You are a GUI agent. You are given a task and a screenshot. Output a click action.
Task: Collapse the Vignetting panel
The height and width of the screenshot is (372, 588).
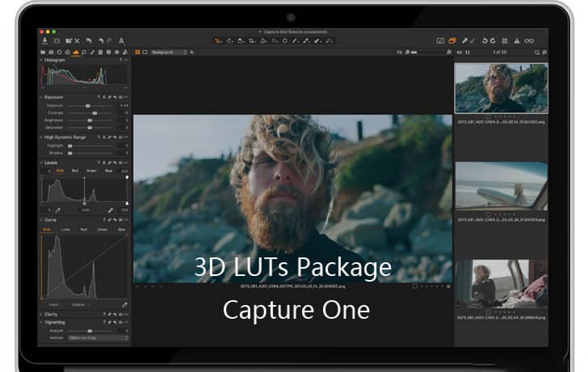(x=41, y=322)
